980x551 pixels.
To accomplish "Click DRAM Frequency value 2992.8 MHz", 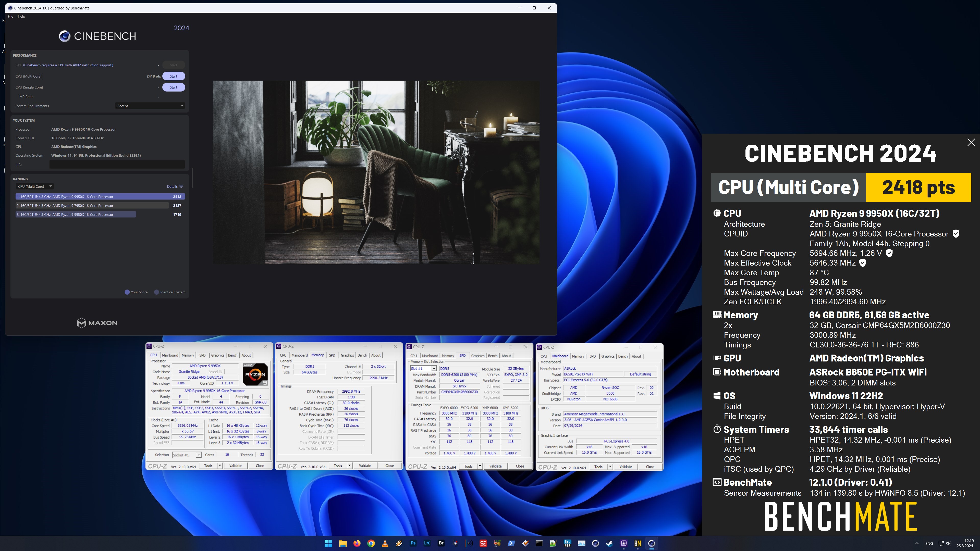I will coord(351,391).
